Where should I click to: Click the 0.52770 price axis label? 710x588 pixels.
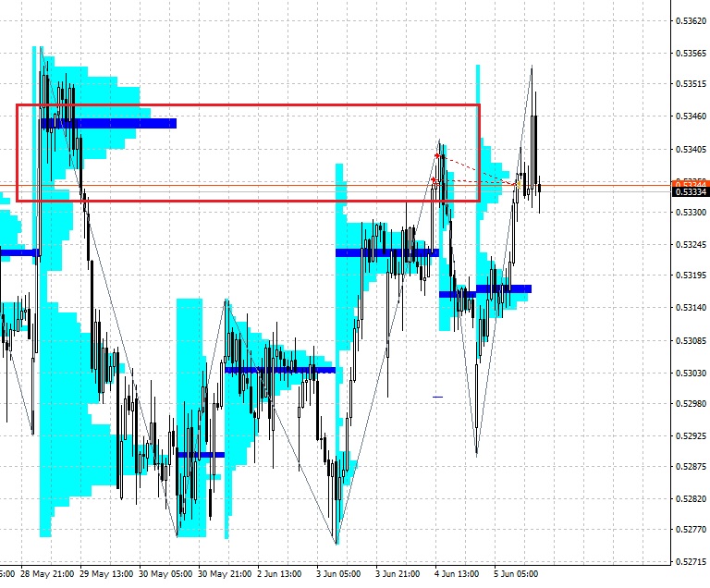coord(691,530)
